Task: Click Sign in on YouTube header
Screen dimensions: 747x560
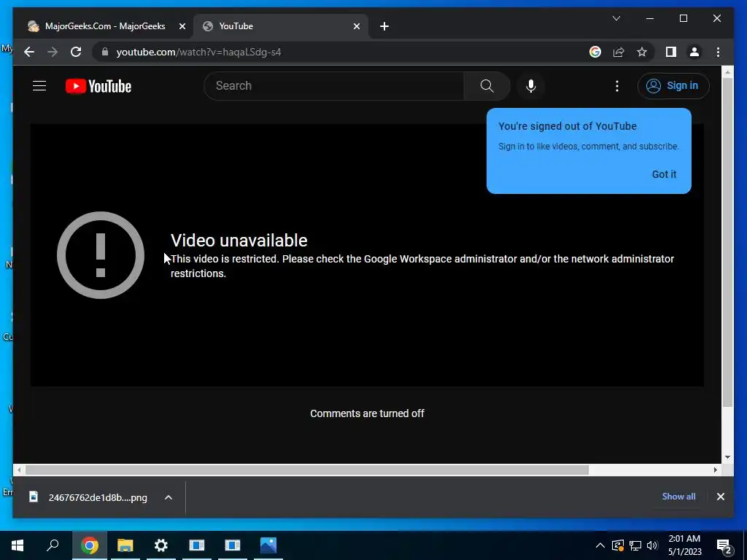Action: click(673, 86)
